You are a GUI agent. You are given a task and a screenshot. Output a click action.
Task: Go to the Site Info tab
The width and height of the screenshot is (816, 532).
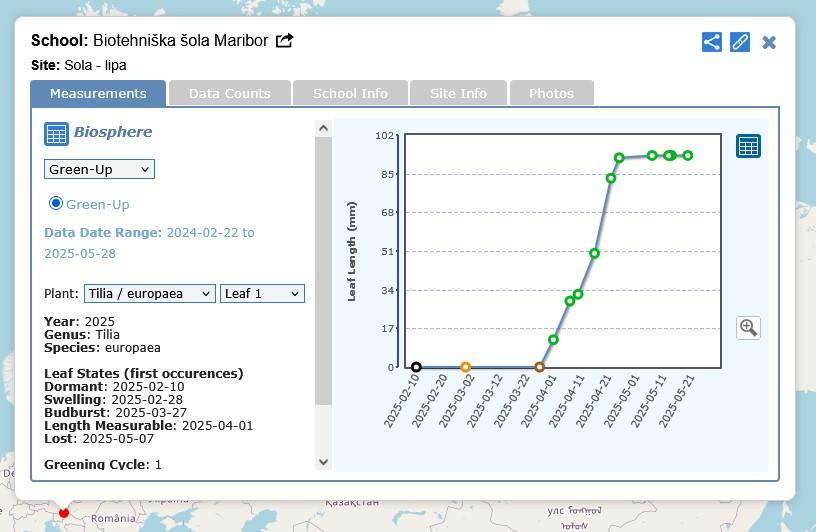pyautogui.click(x=458, y=93)
